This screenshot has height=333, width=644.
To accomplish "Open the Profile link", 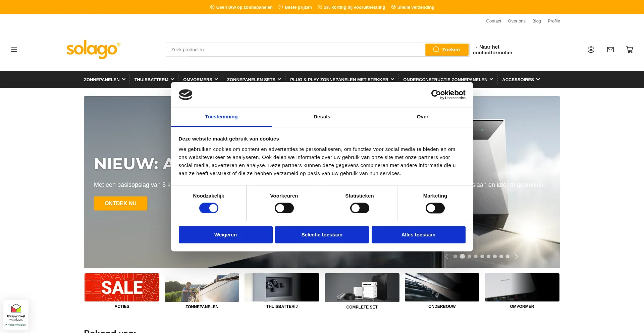I will point(554,21).
